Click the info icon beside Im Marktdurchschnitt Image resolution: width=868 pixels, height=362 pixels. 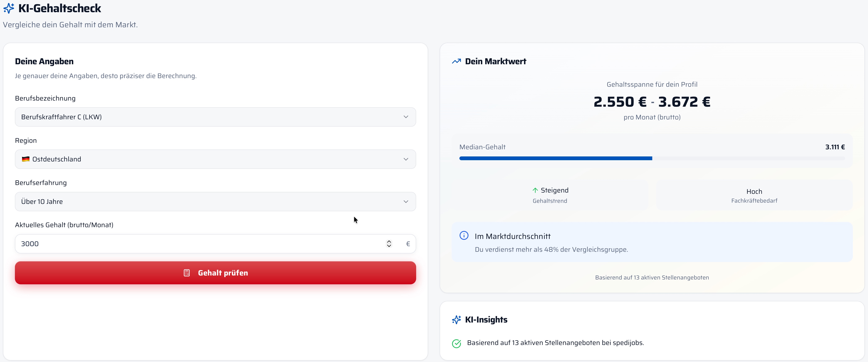pyautogui.click(x=464, y=236)
